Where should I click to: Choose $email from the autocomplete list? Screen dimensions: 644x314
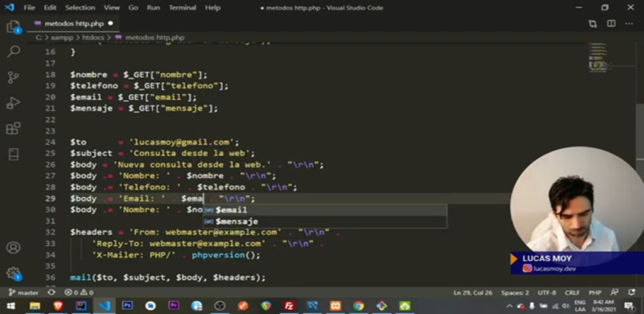coord(325,210)
